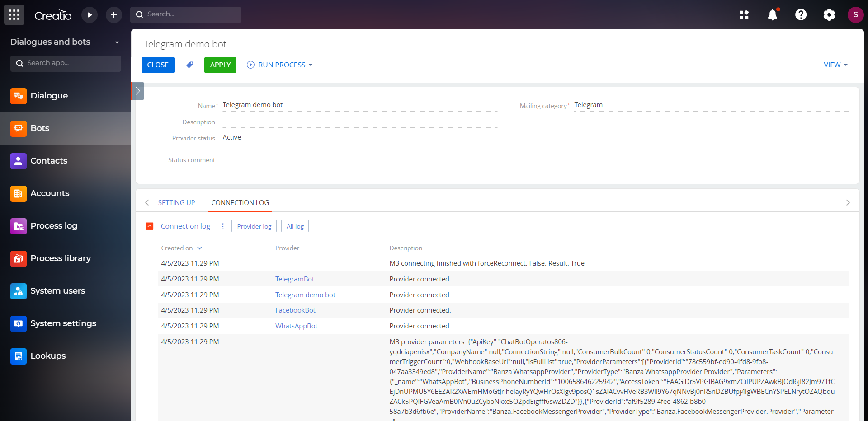Open the System users section
This screenshot has height=421, width=868.
(57, 291)
